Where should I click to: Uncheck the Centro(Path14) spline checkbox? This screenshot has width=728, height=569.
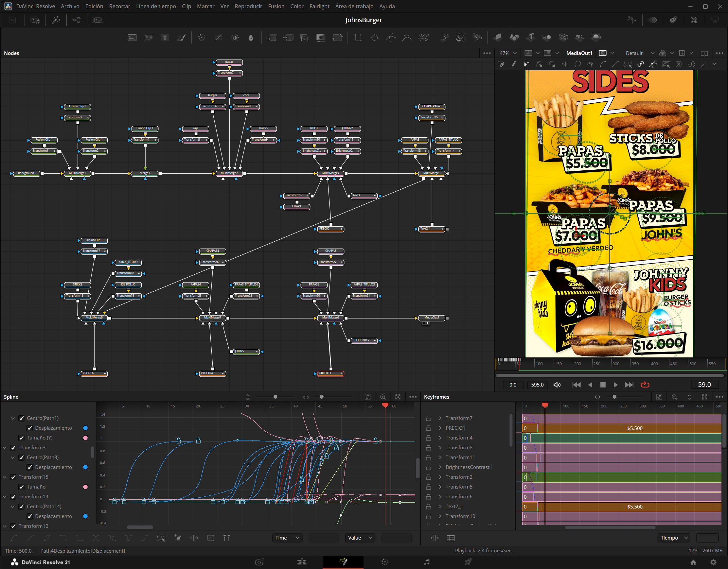point(22,506)
